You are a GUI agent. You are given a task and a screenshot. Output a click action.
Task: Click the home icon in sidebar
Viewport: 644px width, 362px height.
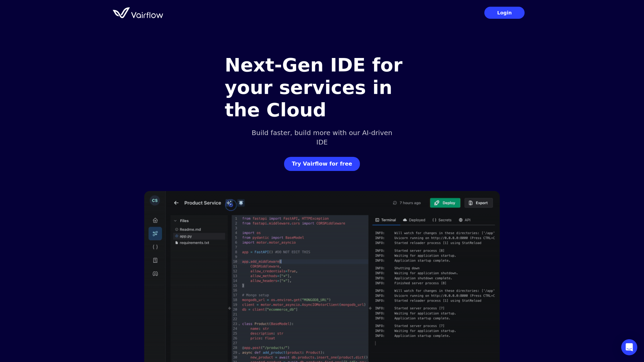coord(155,220)
